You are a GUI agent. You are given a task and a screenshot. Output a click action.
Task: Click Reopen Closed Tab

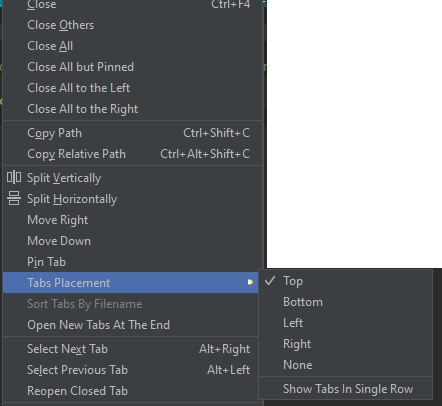point(131,391)
